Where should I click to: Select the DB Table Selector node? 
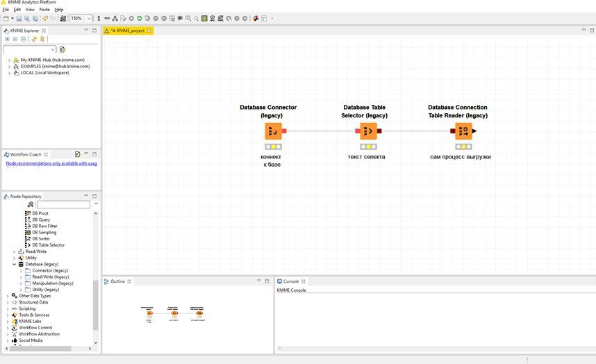click(x=48, y=245)
